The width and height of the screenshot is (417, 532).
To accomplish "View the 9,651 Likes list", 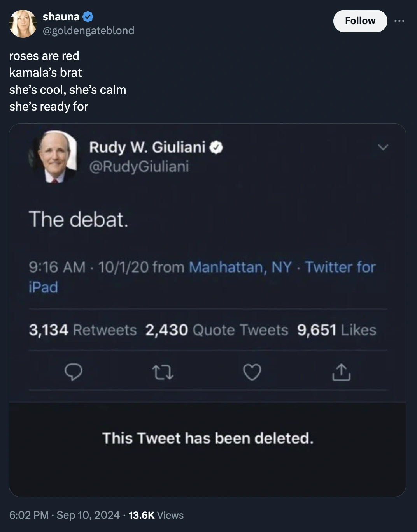I will (336, 330).
